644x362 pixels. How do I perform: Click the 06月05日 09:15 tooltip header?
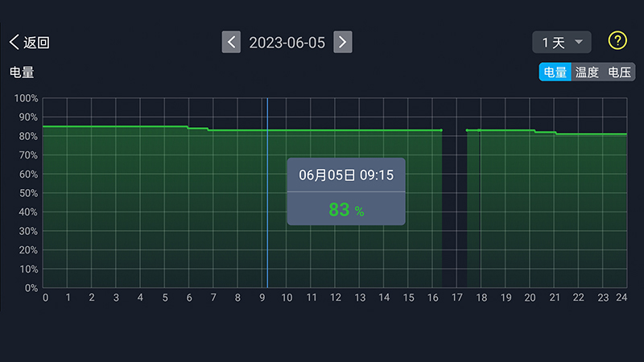tap(346, 175)
